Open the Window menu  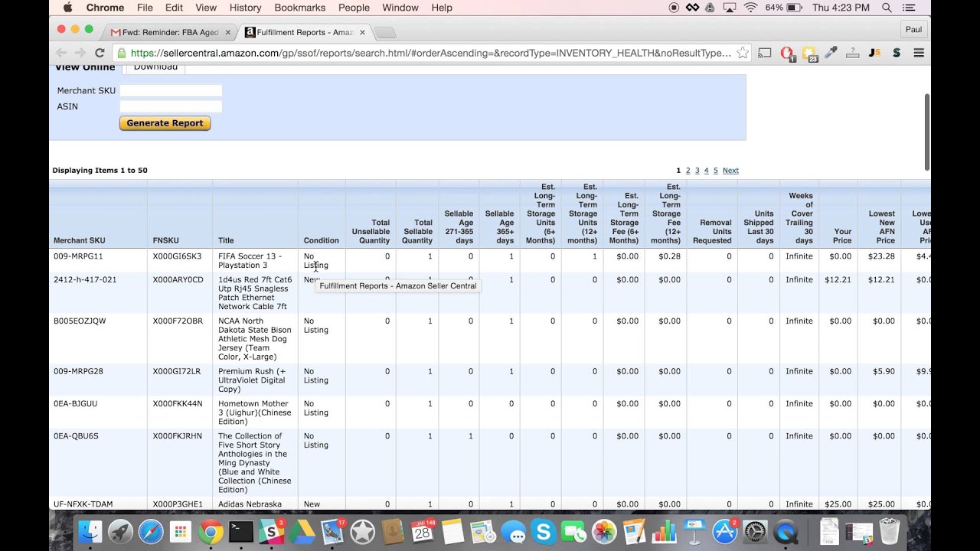pyautogui.click(x=400, y=8)
